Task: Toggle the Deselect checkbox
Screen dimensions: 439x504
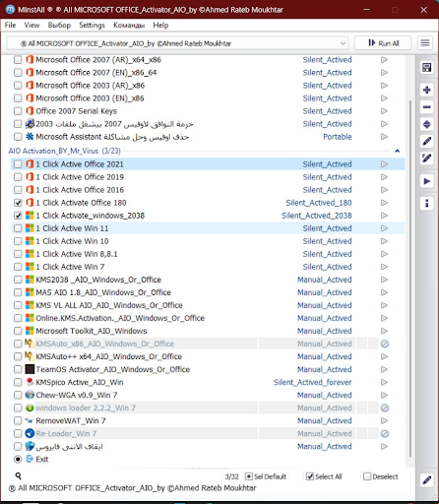Action: click(x=367, y=476)
